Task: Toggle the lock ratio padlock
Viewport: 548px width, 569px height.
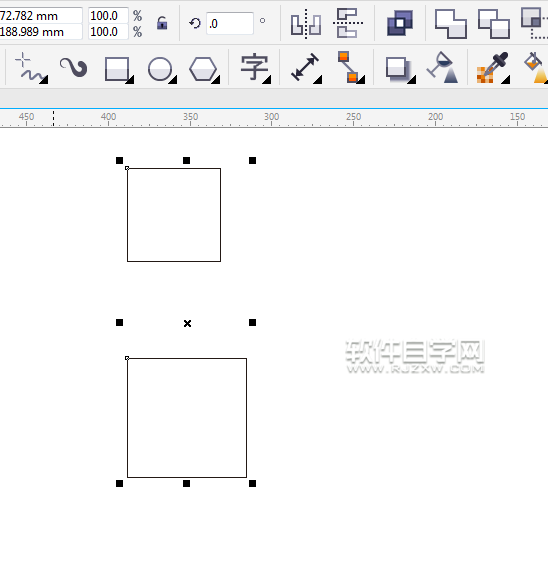Action: 162,23
